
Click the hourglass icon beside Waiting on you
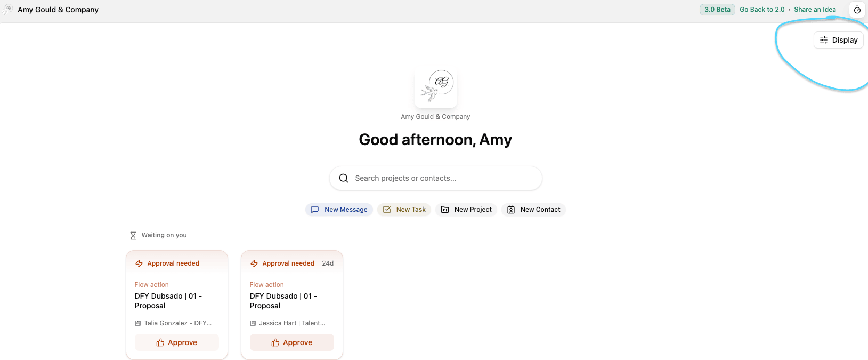pyautogui.click(x=133, y=235)
